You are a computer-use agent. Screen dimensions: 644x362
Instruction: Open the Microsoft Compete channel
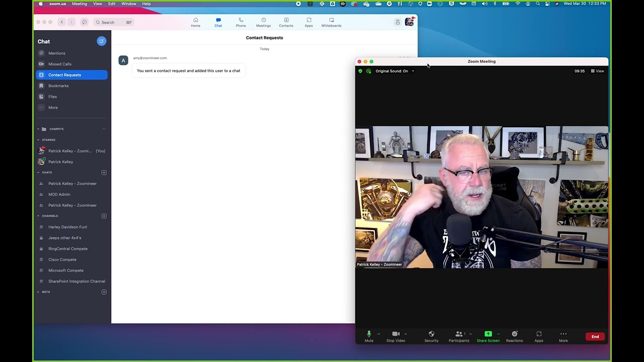point(71,270)
